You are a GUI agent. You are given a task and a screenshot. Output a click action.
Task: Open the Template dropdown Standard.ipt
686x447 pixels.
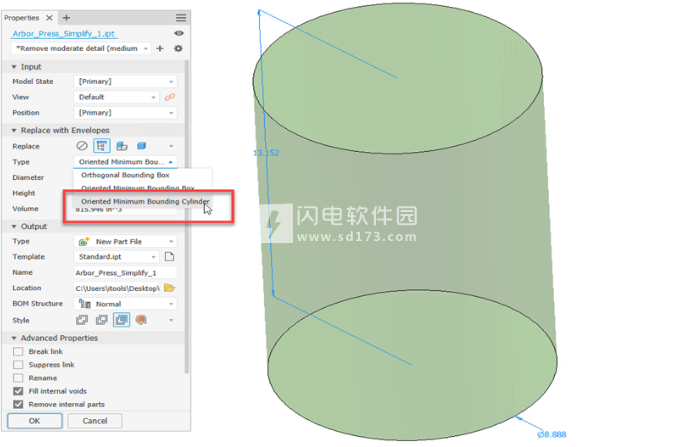pyautogui.click(x=116, y=257)
